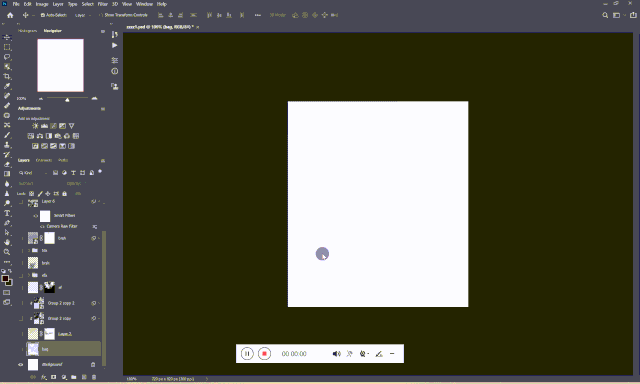Click the Share icon in the top-right corner

[633, 15]
